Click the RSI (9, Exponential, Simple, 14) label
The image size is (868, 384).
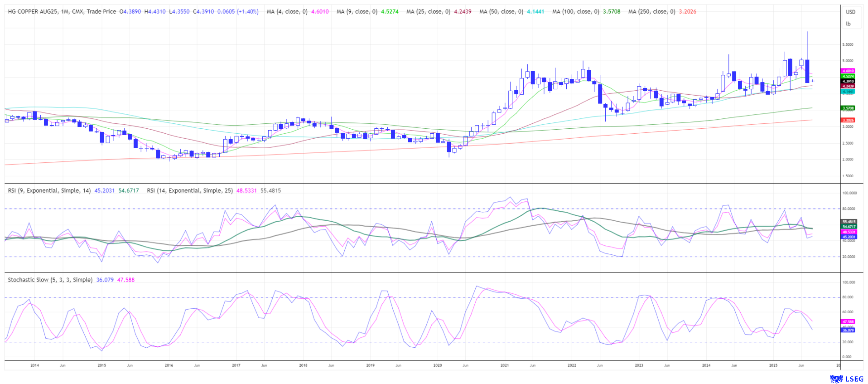[49, 191]
